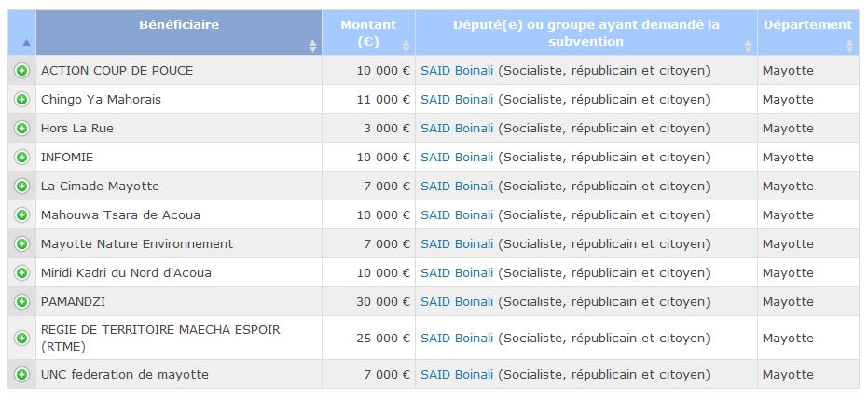Open SAID Boinali link in first row
The width and height of the screenshot is (868, 401).
tap(457, 71)
